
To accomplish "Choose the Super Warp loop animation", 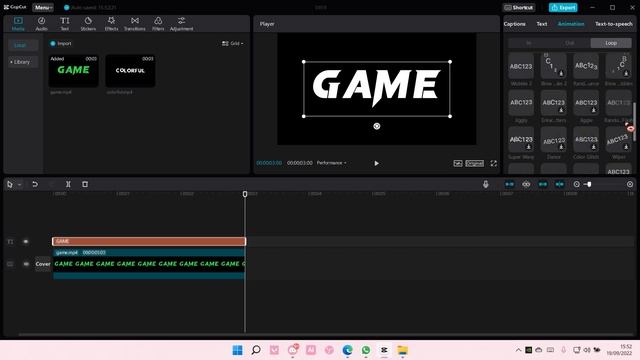I will tap(521, 140).
